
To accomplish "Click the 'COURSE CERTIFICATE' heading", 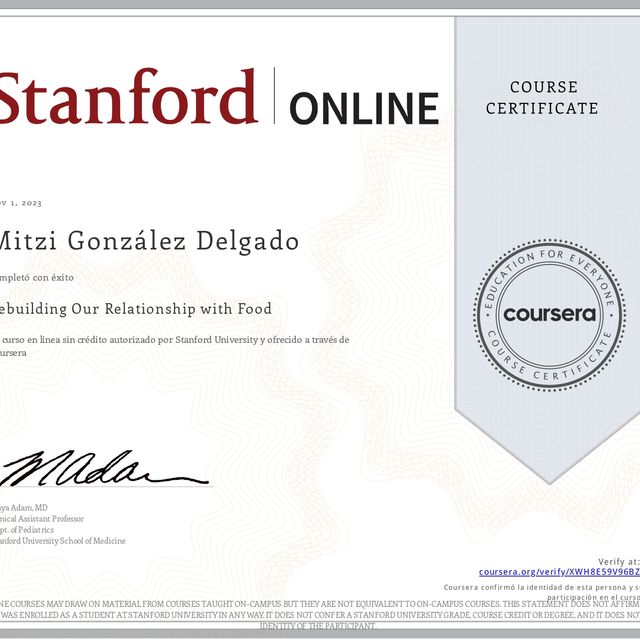I will click(x=542, y=98).
